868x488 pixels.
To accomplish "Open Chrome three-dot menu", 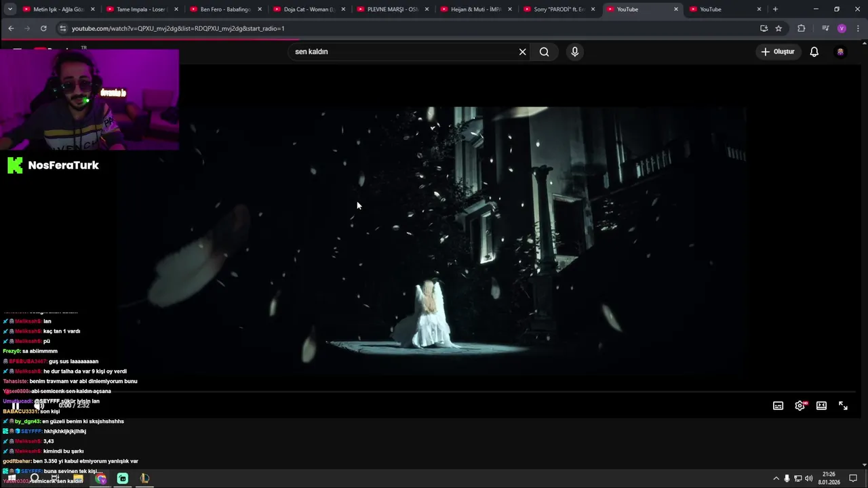I will pos(858,28).
